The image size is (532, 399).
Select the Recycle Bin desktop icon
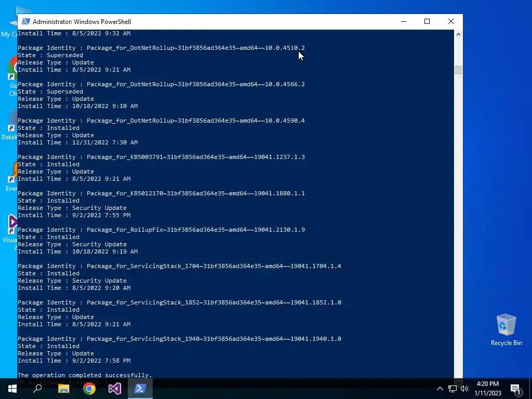(x=506, y=330)
